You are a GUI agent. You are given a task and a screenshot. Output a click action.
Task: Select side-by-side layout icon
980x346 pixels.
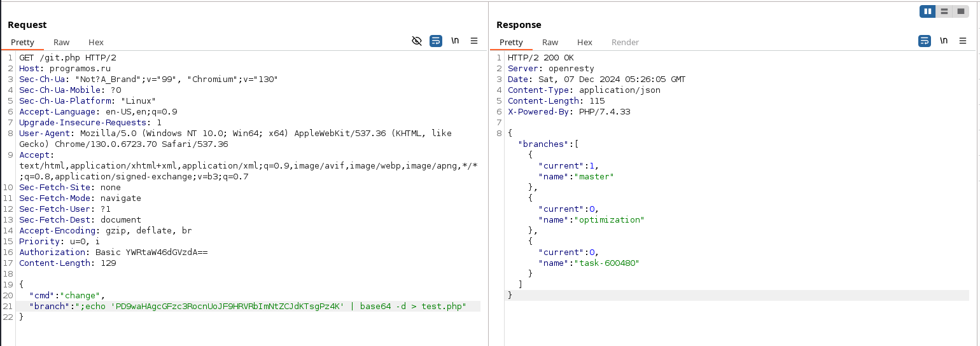(x=928, y=11)
